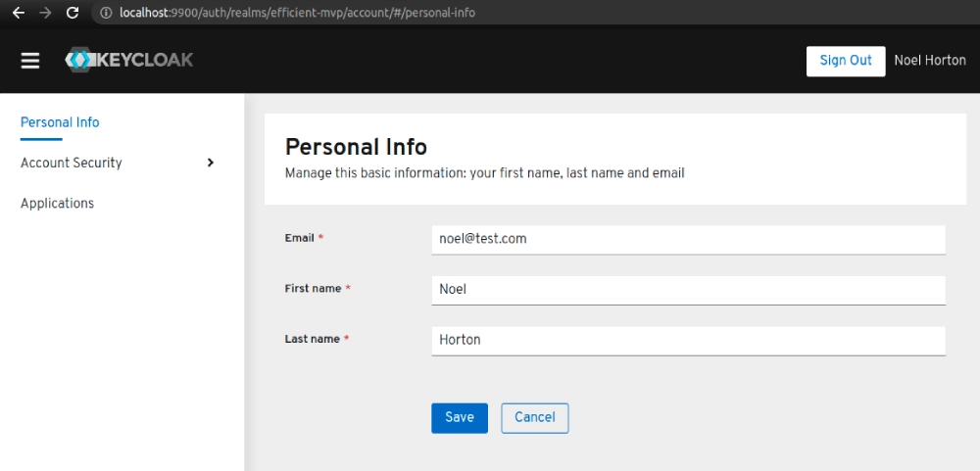Image resolution: width=980 pixels, height=471 pixels.
Task: View site information icon in address bar
Action: (106, 13)
